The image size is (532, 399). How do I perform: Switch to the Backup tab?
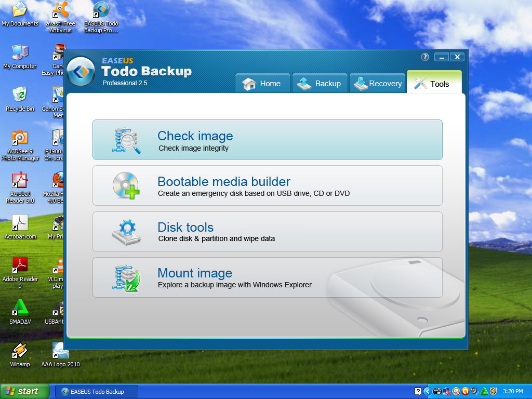320,83
